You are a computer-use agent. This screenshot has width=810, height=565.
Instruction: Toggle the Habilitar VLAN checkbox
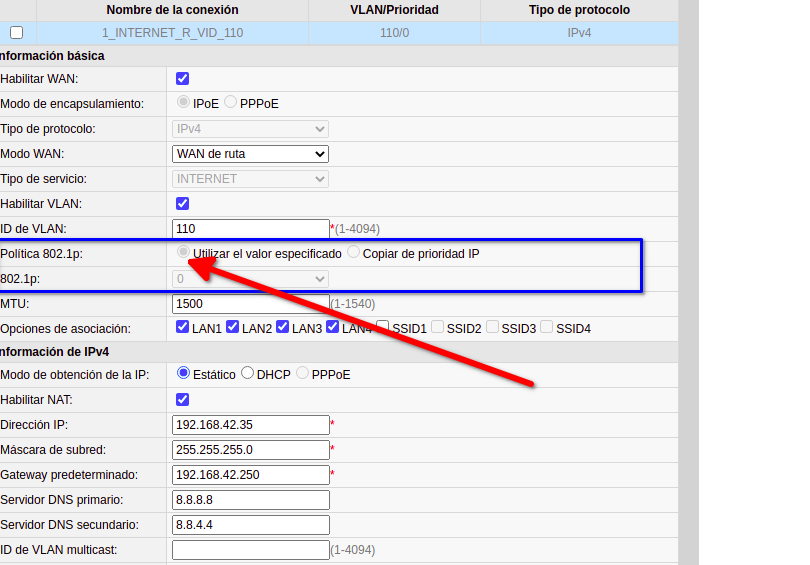[x=182, y=203]
